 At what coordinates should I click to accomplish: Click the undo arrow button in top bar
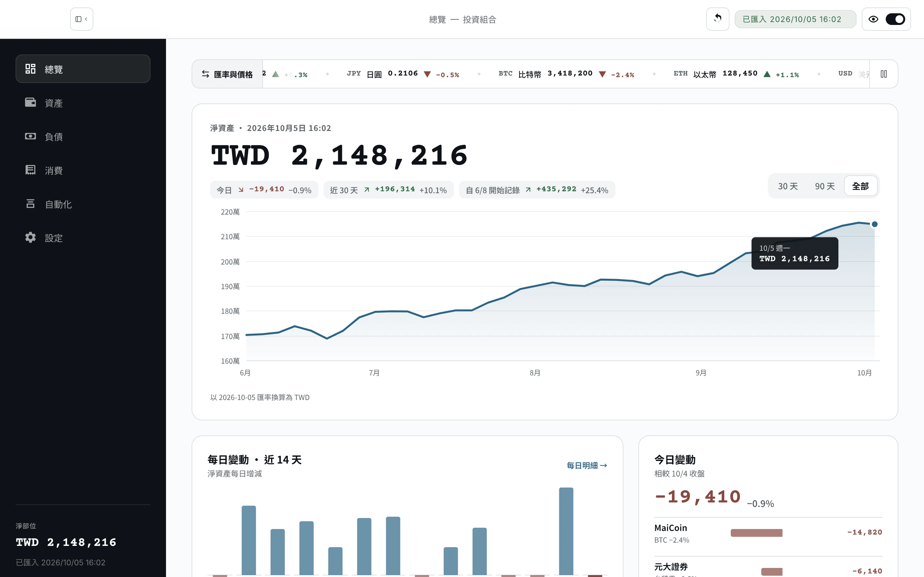pyautogui.click(x=717, y=19)
